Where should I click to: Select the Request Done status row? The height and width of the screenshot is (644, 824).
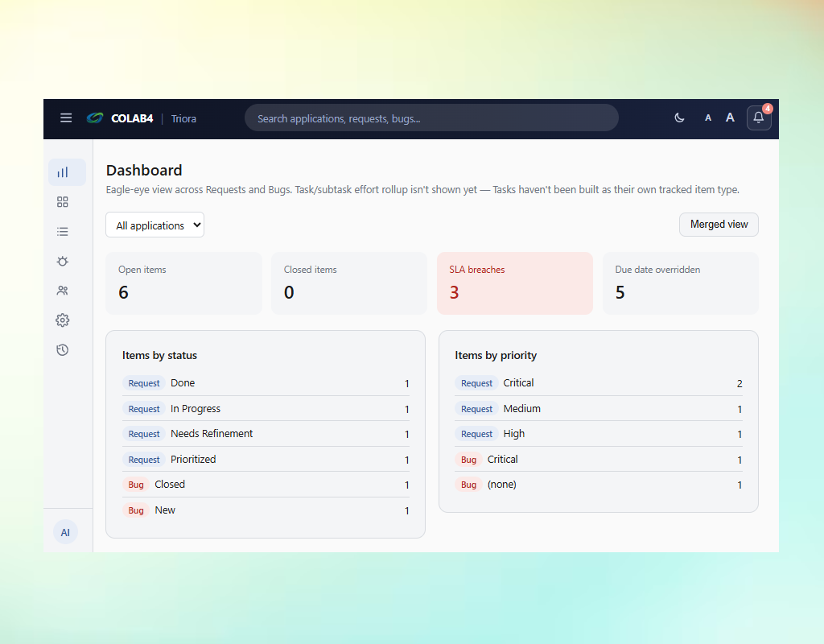266,383
